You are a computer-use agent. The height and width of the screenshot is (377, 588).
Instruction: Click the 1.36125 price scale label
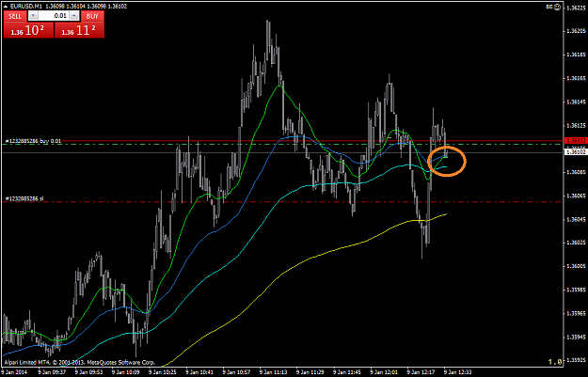[x=577, y=125]
